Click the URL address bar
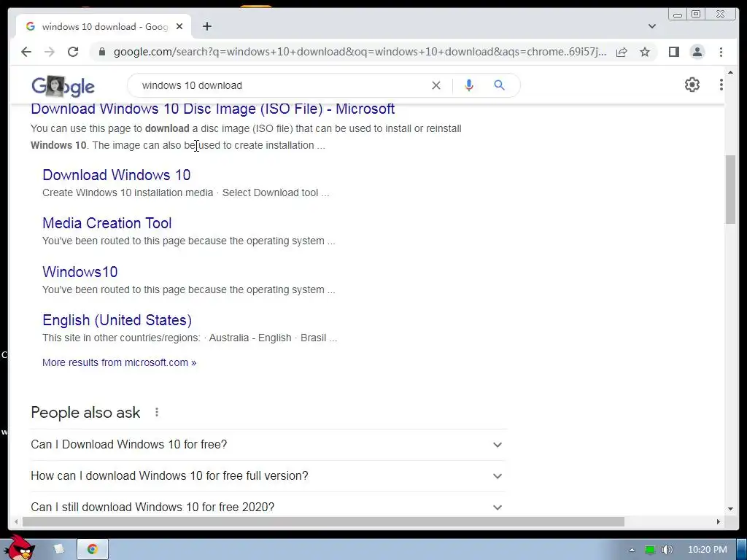Viewport: 747px width, 560px height. [x=360, y=52]
